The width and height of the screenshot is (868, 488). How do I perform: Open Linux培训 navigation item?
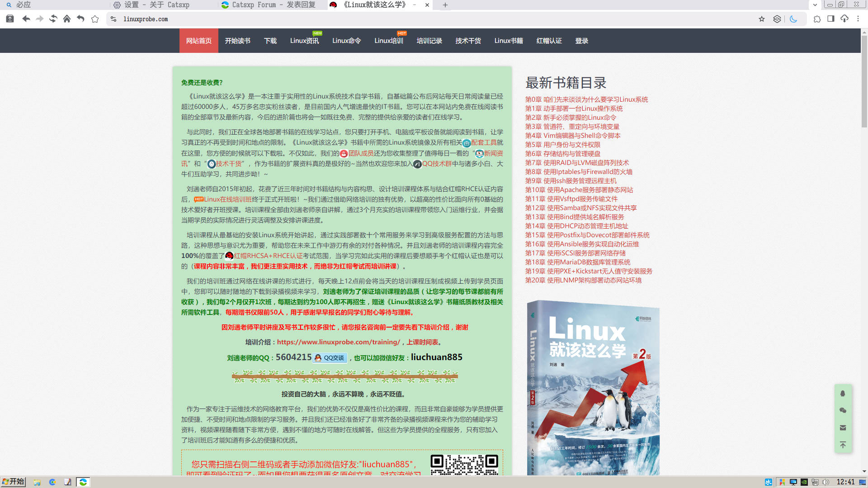[389, 41]
